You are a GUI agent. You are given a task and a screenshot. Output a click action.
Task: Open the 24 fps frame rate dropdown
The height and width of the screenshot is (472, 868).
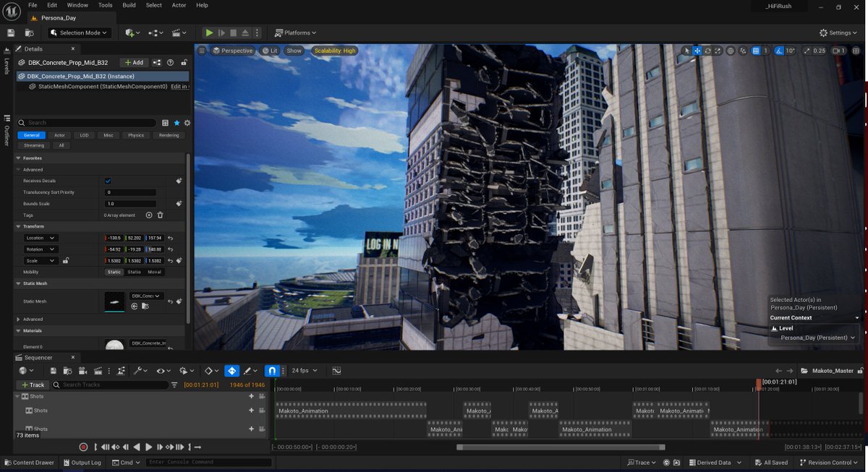tap(304, 371)
